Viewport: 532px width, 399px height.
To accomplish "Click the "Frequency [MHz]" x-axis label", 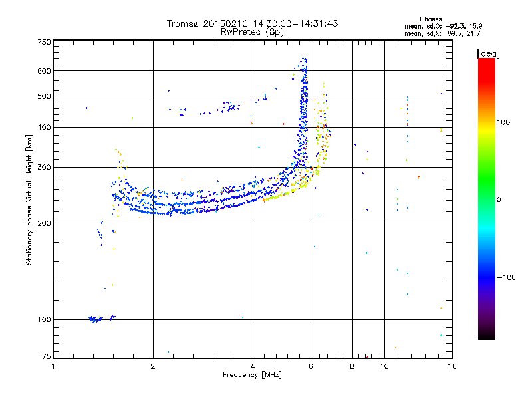I will [252, 375].
